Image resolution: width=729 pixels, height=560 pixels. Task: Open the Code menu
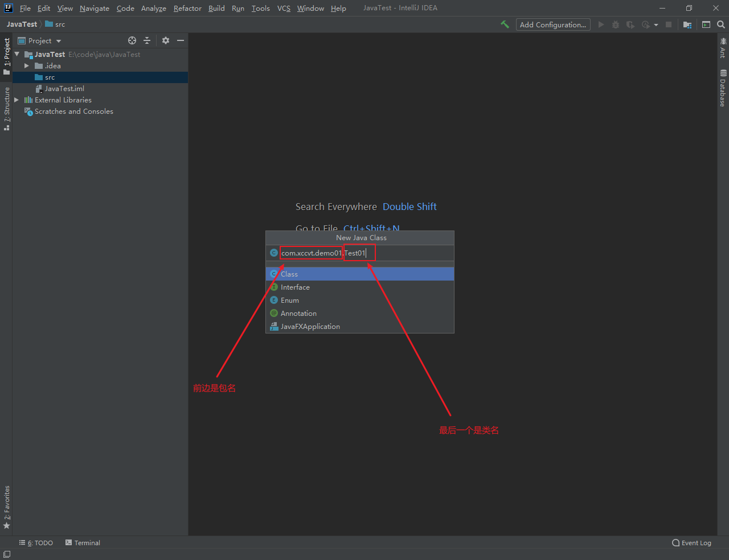point(125,8)
